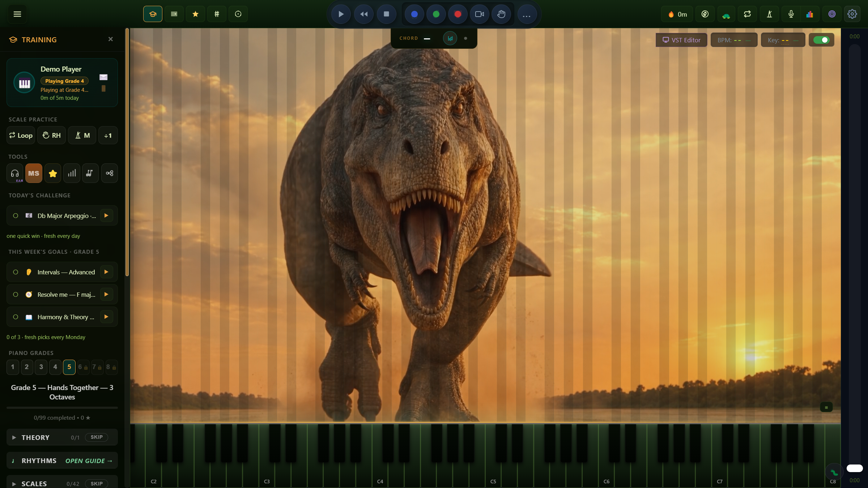Click the green circle record button
This screenshot has width=868, height=488.
point(436,14)
